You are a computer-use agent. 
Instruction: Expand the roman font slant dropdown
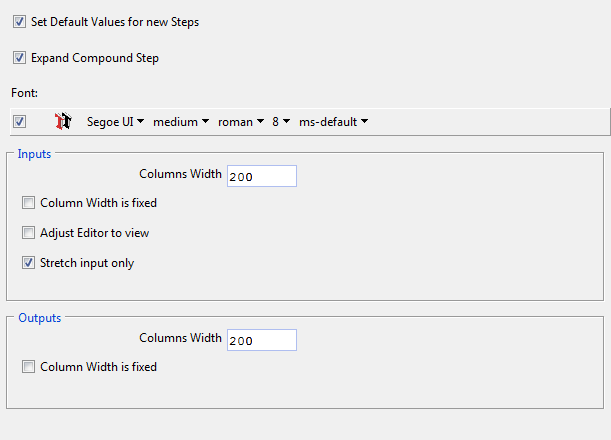pyautogui.click(x=241, y=122)
